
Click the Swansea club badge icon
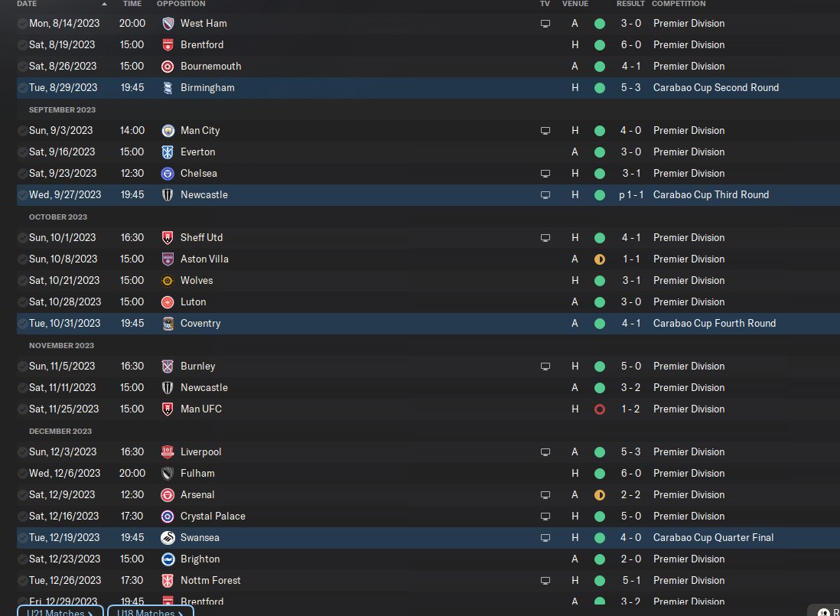pos(168,538)
